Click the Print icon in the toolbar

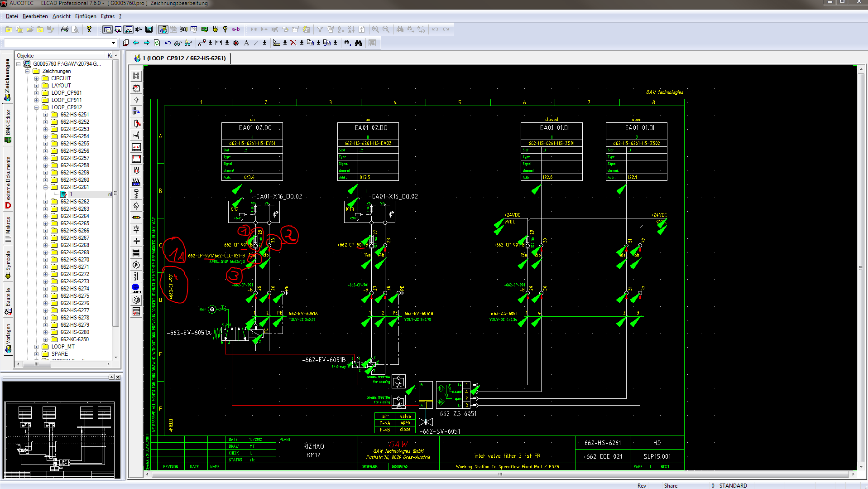pos(65,29)
